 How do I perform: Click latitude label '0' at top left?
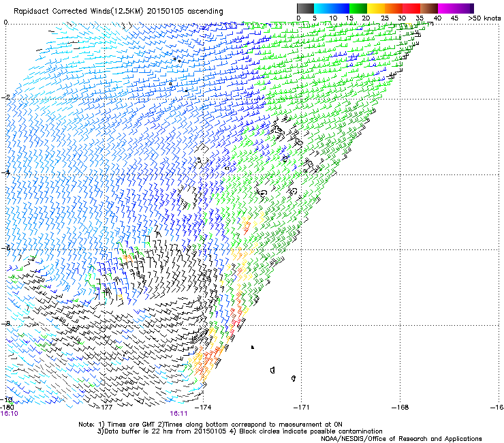pos(5,22)
